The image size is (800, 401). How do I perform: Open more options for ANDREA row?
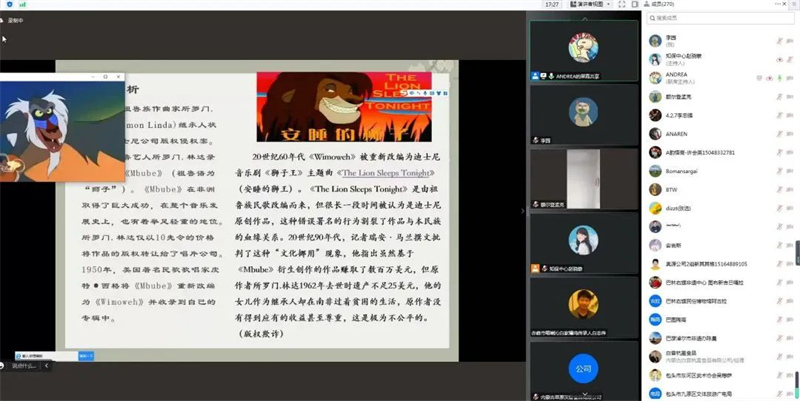[790, 78]
